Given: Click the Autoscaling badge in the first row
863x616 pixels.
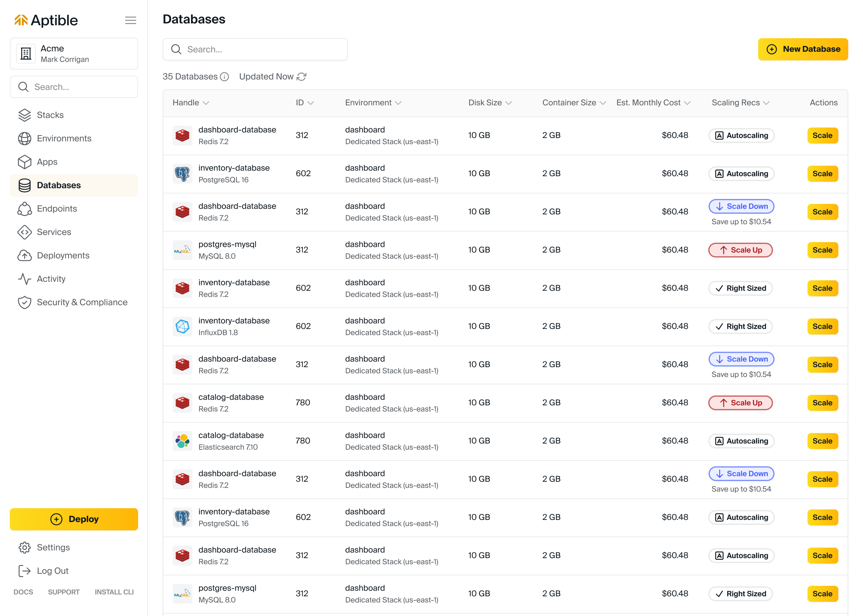Looking at the screenshot, I should pyautogui.click(x=741, y=136).
